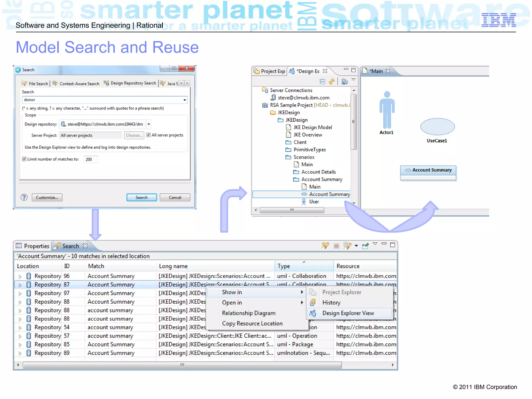Click the Design Explorer View icon in submenu
This screenshot has width=532, height=399.
pos(313,313)
